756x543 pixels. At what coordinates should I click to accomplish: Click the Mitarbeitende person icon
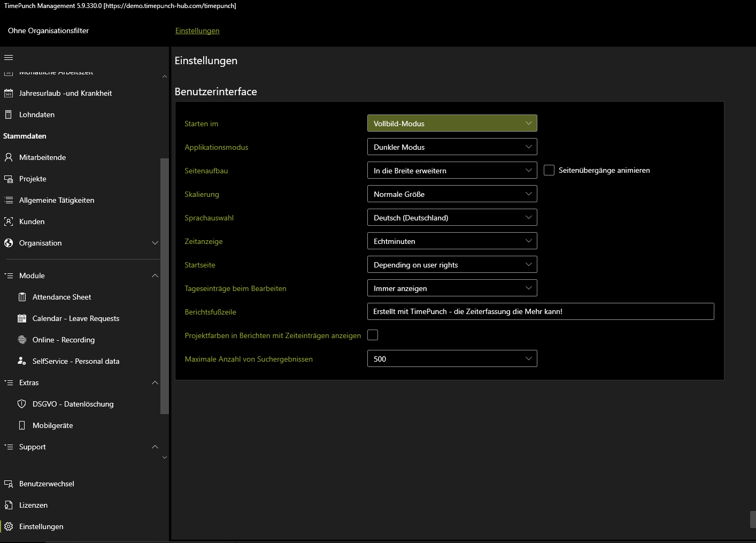tap(9, 157)
